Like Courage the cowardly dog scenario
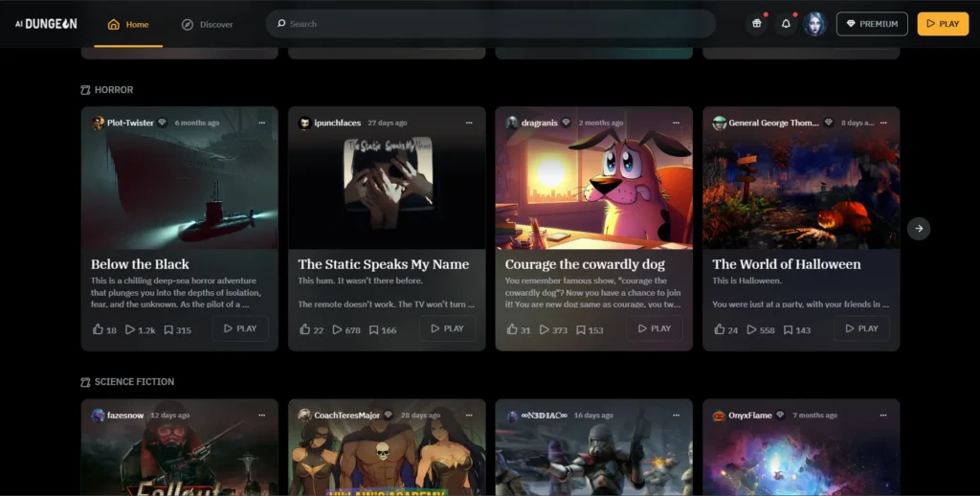This screenshot has height=496, width=980. point(513,329)
